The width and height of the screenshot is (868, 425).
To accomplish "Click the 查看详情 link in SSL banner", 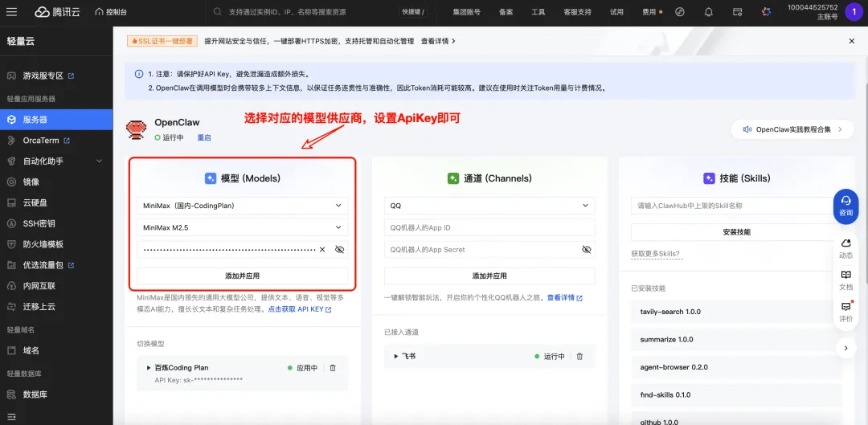I will point(438,41).
